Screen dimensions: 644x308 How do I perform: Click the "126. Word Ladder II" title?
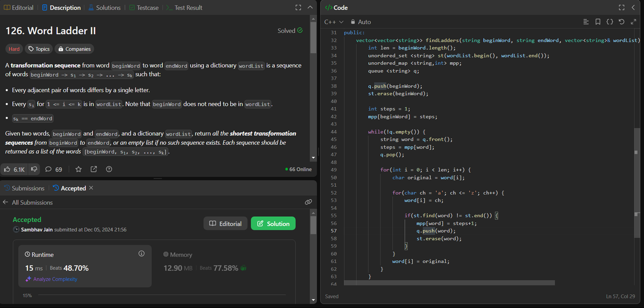[50, 30]
